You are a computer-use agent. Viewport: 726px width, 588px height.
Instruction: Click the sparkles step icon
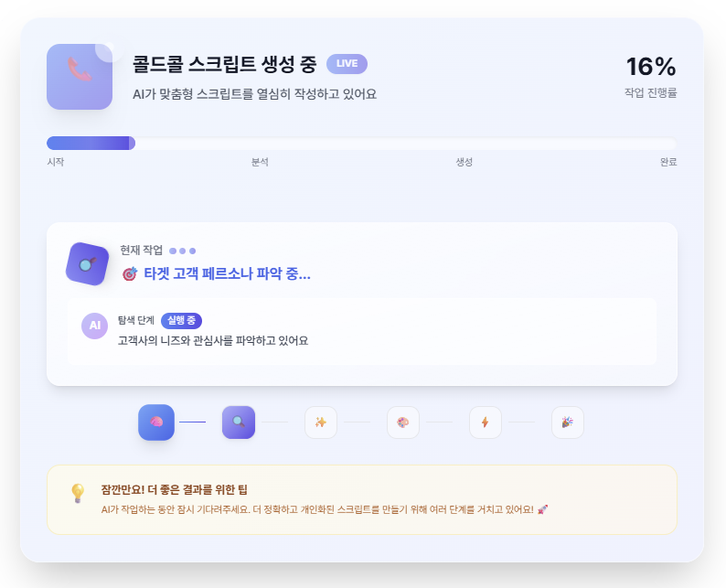(x=321, y=422)
